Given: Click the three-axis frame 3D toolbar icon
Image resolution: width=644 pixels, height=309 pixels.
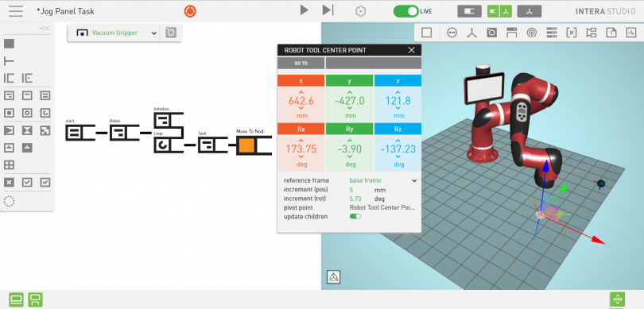Looking at the screenshot, I should [472, 33].
